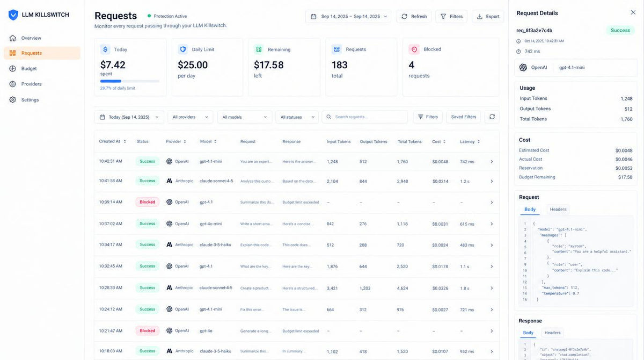Select the Body tab under Response

(528, 333)
